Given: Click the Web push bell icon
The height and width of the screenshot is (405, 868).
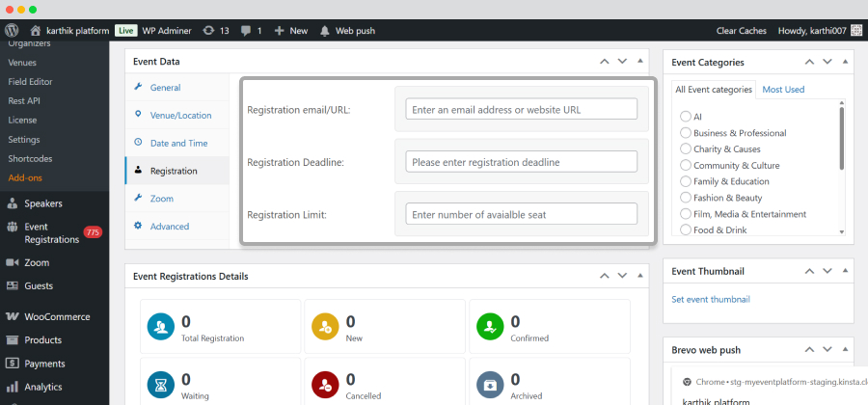Looking at the screenshot, I should coord(325,31).
